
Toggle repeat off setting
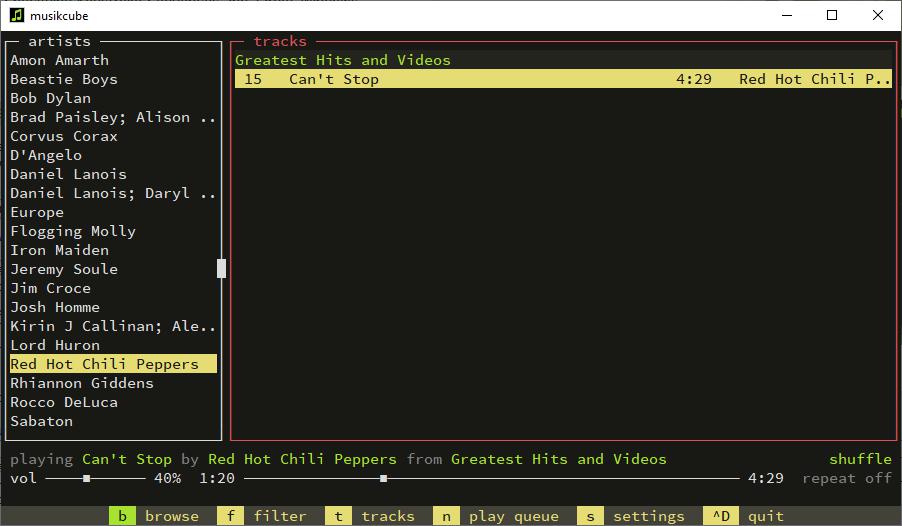(847, 478)
